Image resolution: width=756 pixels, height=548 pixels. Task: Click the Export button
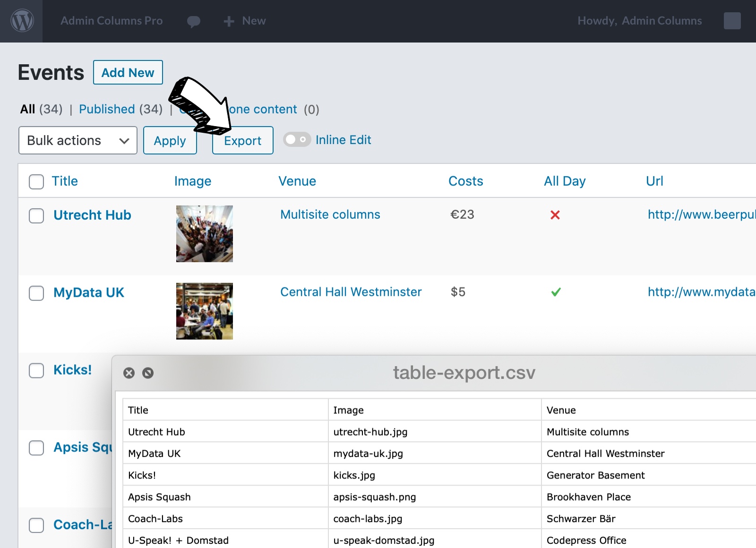tap(242, 141)
